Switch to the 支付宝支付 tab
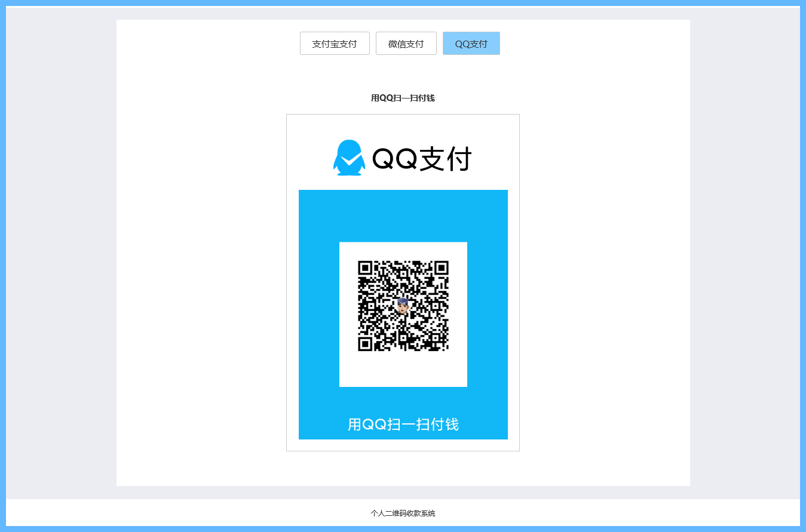Screen dimensions: 806x532 click(x=335, y=44)
